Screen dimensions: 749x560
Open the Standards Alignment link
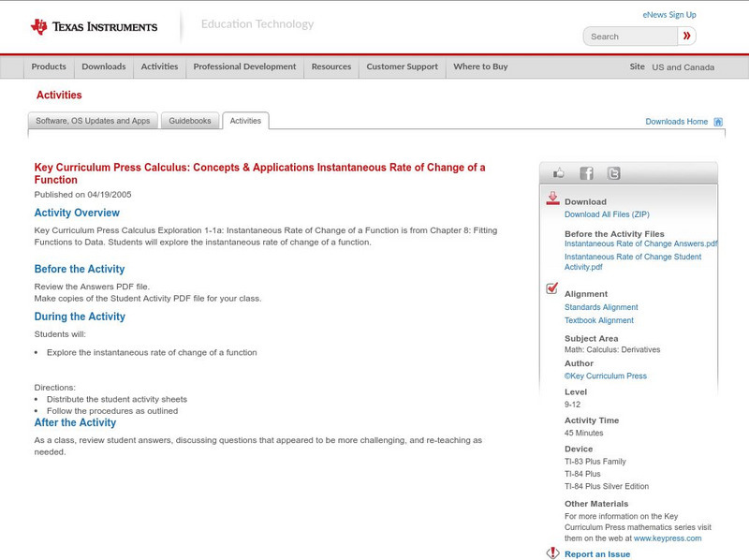[599, 307]
